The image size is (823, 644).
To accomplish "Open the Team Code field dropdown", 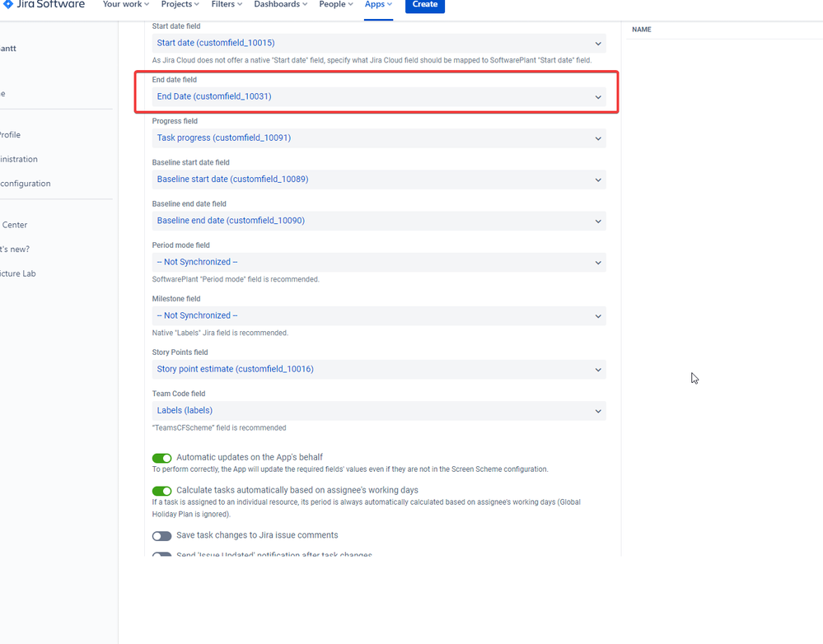I will pos(379,411).
